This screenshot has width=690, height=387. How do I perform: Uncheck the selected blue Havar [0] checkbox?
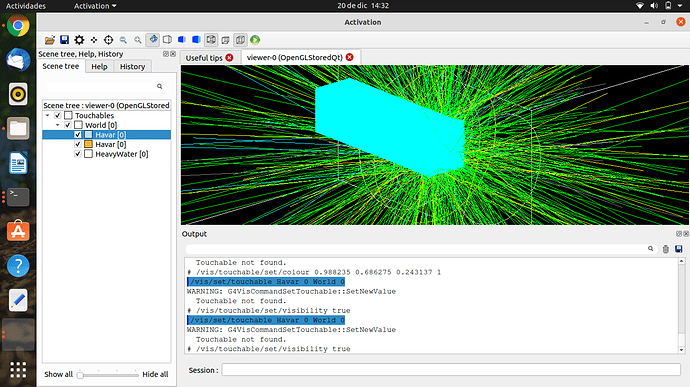[x=78, y=135]
